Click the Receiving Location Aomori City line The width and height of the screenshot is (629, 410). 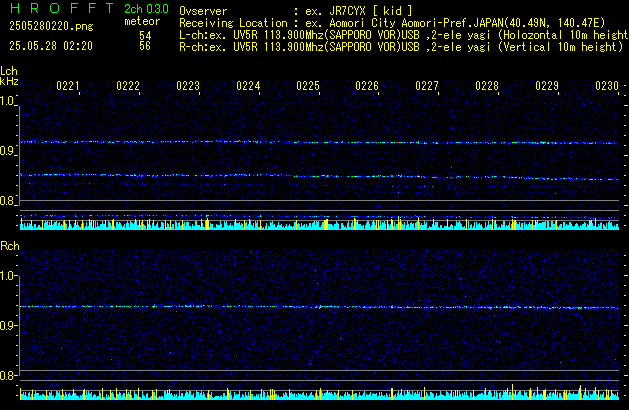392,23
